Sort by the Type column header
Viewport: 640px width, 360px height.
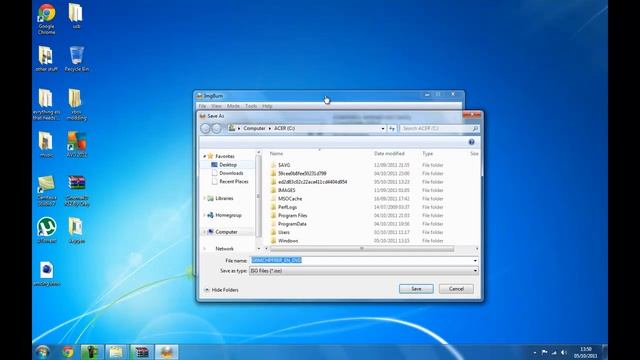427,153
